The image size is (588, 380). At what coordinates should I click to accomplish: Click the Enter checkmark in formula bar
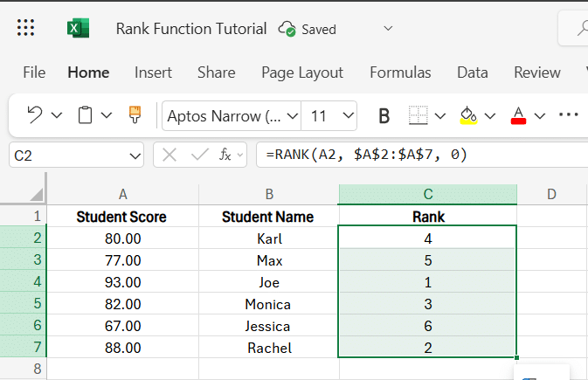pyautogui.click(x=199, y=154)
